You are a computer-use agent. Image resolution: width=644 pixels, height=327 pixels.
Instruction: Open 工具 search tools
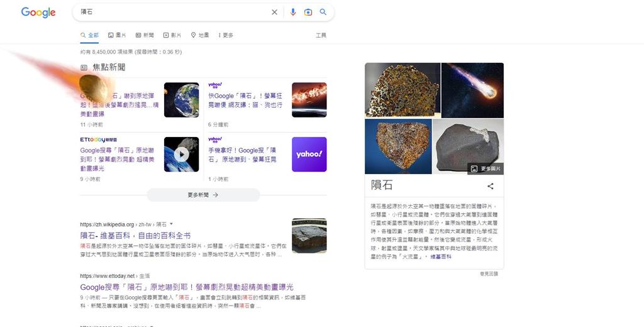coord(321,35)
